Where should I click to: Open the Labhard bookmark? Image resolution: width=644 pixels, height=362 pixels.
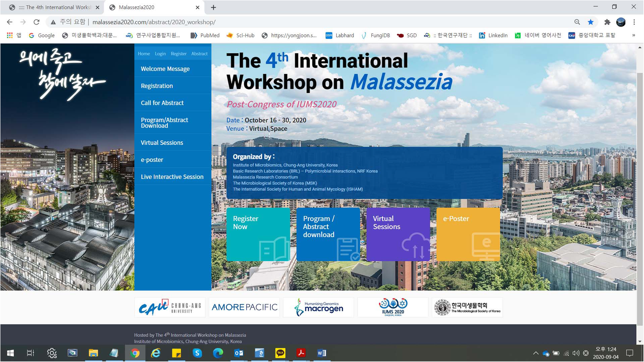[x=340, y=35]
